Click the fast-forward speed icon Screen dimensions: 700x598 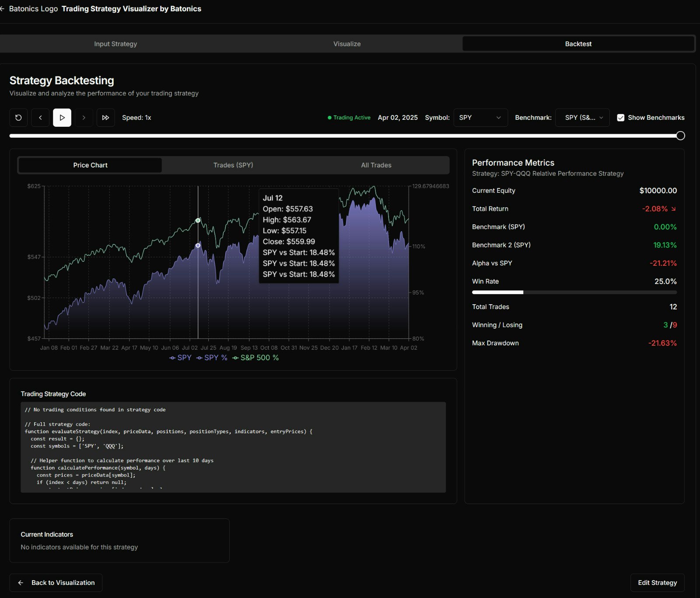105,118
